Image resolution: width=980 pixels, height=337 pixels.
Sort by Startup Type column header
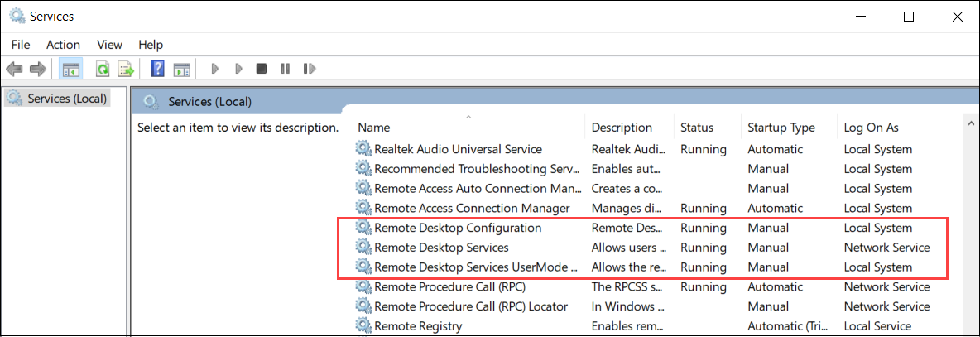(x=781, y=128)
